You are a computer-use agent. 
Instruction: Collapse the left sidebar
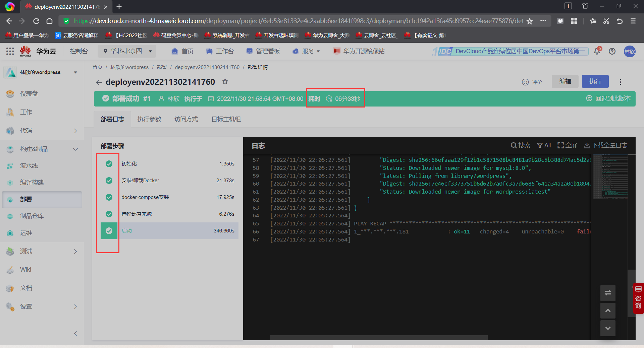pyautogui.click(x=75, y=333)
